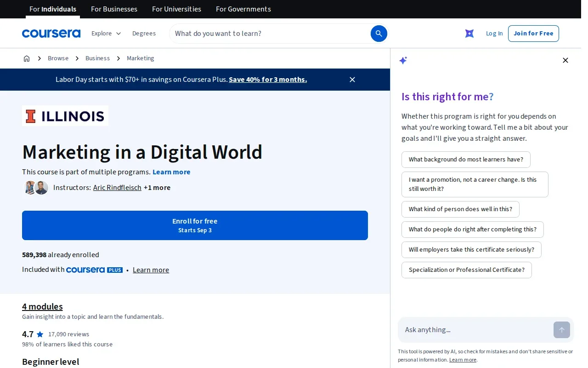The width and height of the screenshot is (588, 368).
Task: Close the AI assistant side panel
Action: tap(565, 60)
